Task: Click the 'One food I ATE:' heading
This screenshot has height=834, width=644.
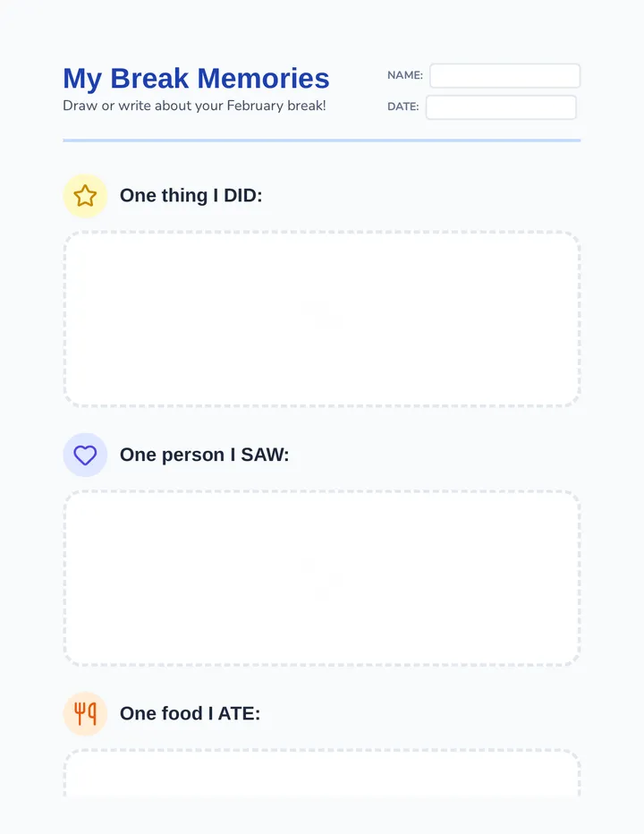Action: click(190, 713)
